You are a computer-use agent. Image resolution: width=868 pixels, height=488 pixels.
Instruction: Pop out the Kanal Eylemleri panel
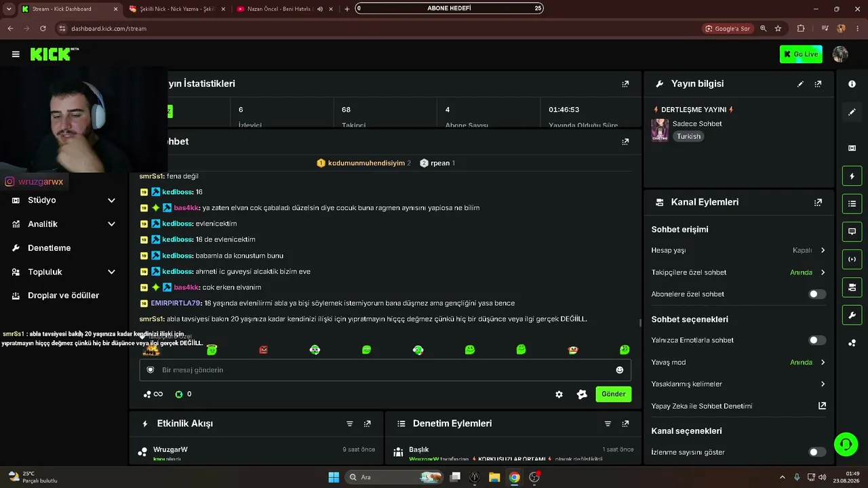point(818,202)
